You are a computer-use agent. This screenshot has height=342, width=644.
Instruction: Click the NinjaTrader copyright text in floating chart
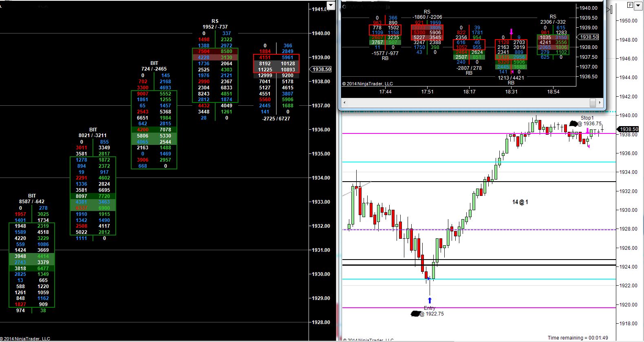point(367,84)
